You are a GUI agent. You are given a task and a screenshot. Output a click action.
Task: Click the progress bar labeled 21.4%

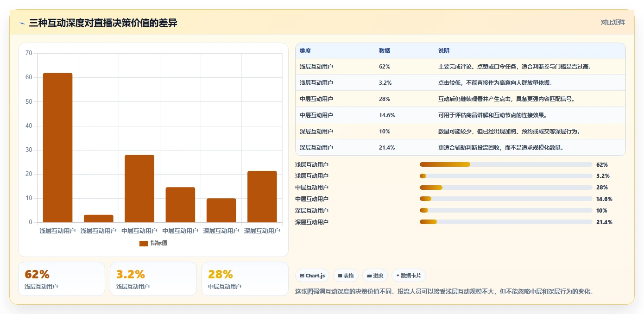tap(506, 222)
